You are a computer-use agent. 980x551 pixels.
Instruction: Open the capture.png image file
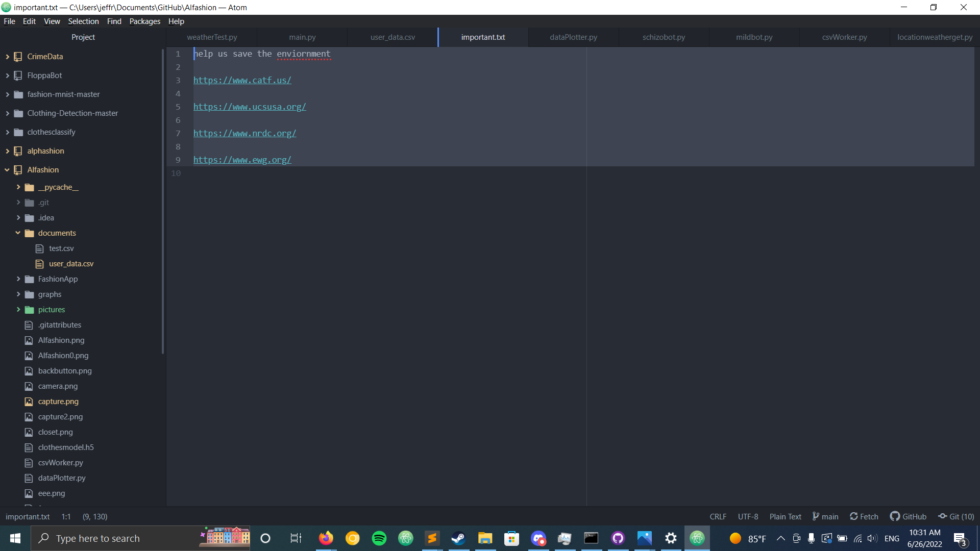(x=58, y=402)
